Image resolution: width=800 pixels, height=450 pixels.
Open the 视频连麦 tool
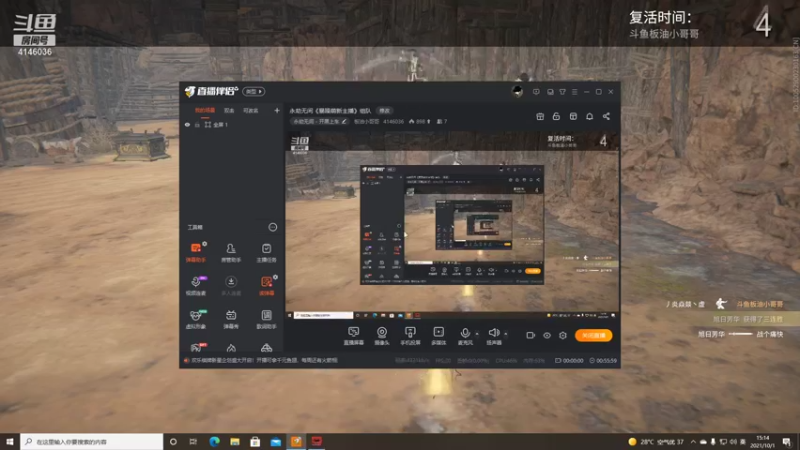(195, 286)
